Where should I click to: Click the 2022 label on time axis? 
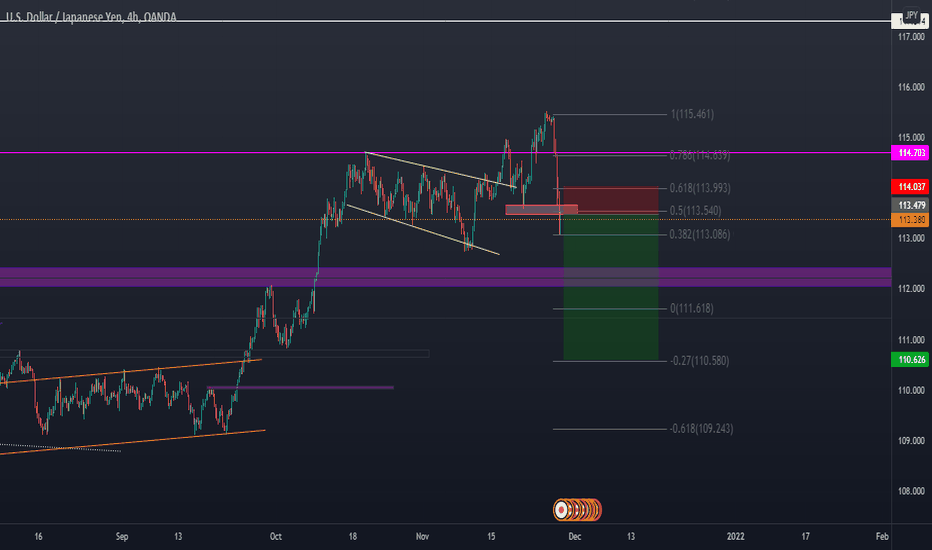735,536
